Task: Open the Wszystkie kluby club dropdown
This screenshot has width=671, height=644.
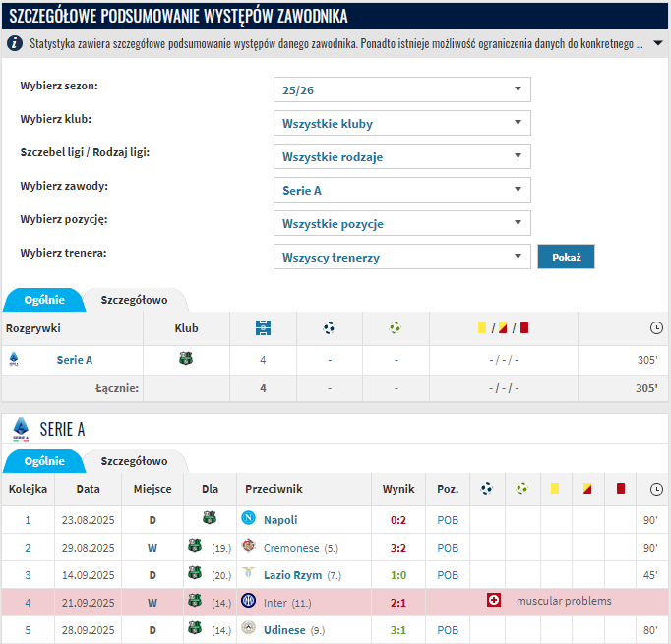Action: (x=401, y=124)
